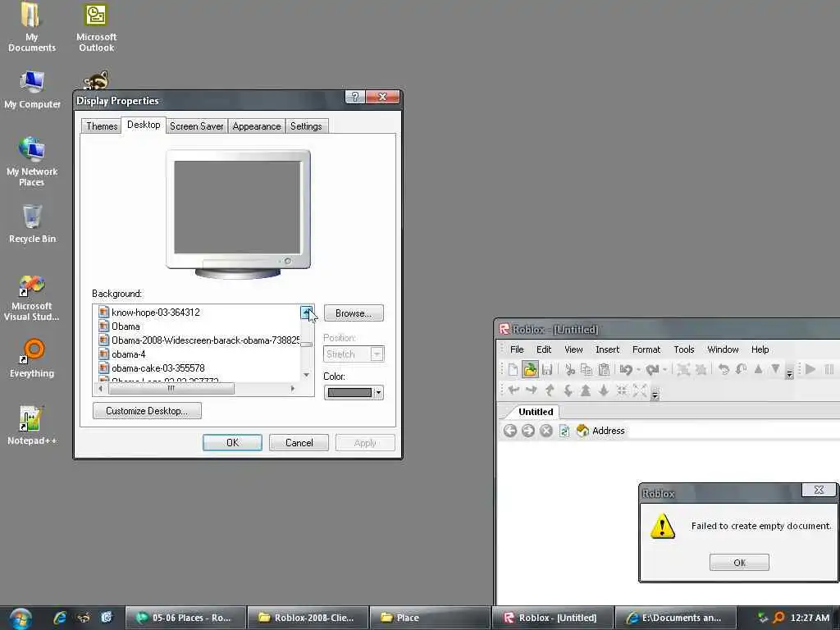Click the Forward button in Roblox browser bar

pyautogui.click(x=528, y=431)
